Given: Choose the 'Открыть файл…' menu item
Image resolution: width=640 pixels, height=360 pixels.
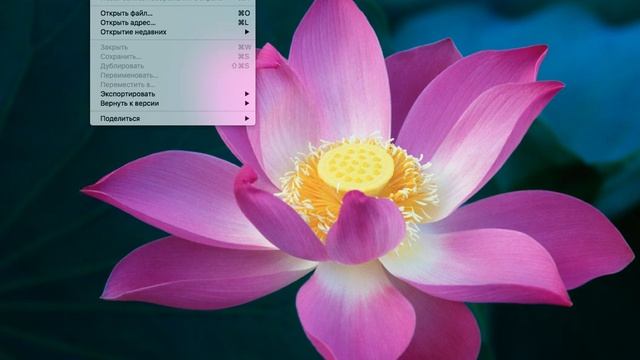Looking at the screenshot, I should click(173, 13).
